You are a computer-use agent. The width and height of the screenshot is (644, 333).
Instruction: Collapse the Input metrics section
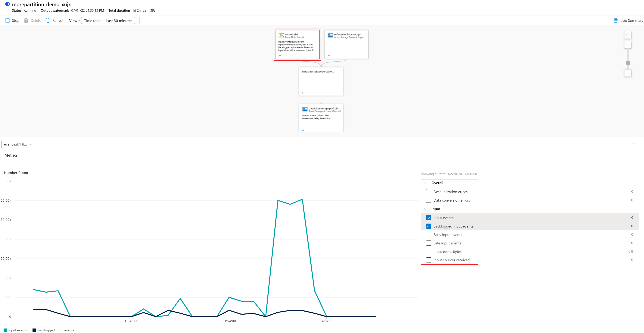pos(425,209)
